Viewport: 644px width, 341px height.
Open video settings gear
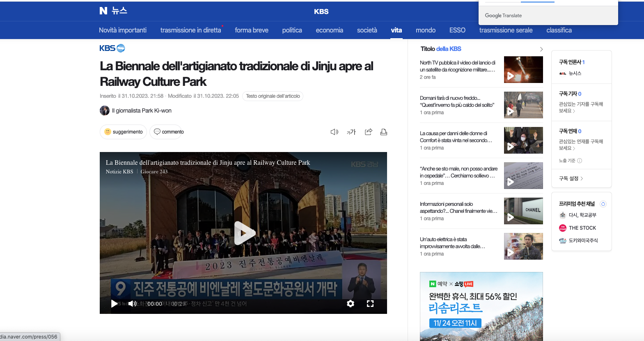tap(351, 304)
